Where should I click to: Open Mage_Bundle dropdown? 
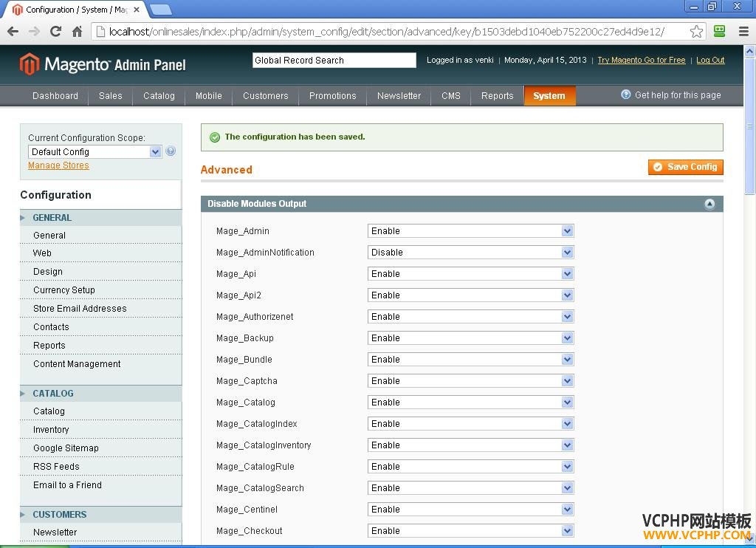click(x=470, y=360)
